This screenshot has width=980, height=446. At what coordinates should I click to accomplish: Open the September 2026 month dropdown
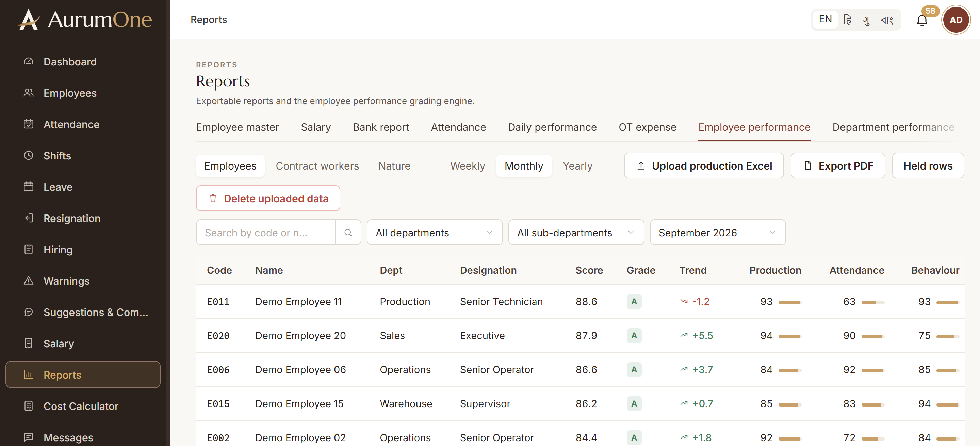pyautogui.click(x=718, y=232)
